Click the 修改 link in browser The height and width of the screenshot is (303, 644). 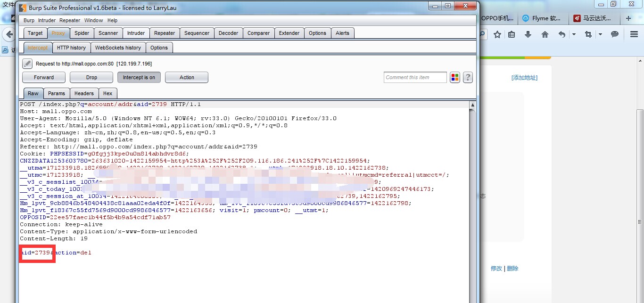(x=496, y=268)
